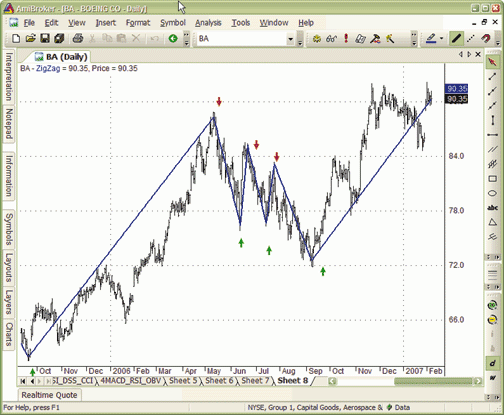The width and height of the screenshot is (504, 415).
Task: Select the Parallel lines drawing tool
Action: 492,149
